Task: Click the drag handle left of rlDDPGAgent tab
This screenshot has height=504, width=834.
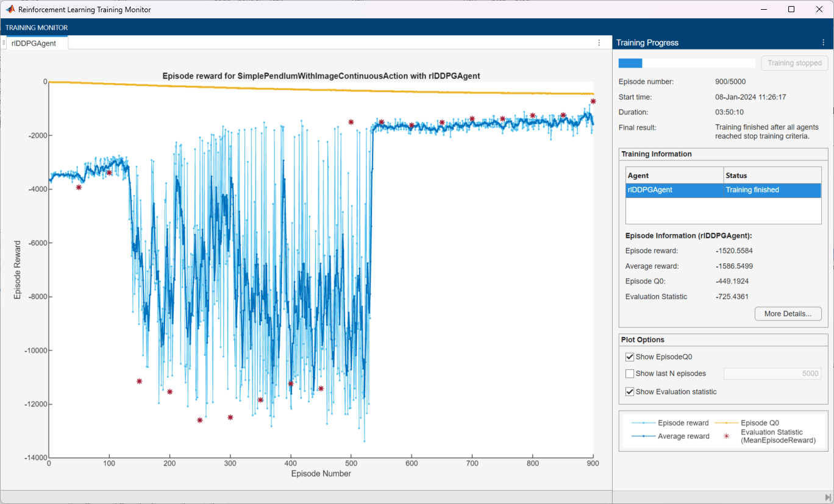Action: pos(4,43)
